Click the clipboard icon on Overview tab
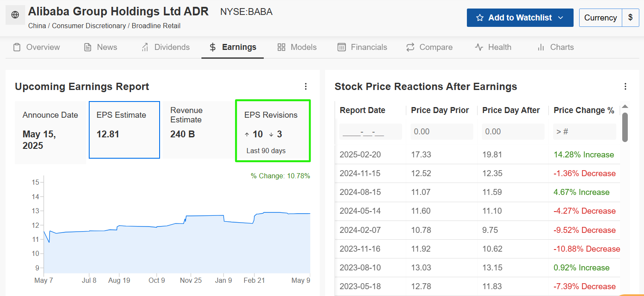644x296 pixels. click(x=17, y=47)
